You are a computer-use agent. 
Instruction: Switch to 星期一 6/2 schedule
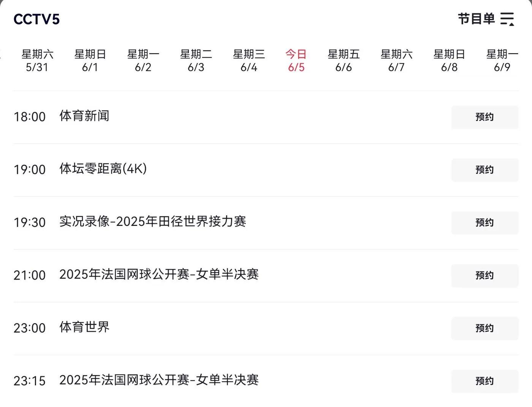pos(143,61)
